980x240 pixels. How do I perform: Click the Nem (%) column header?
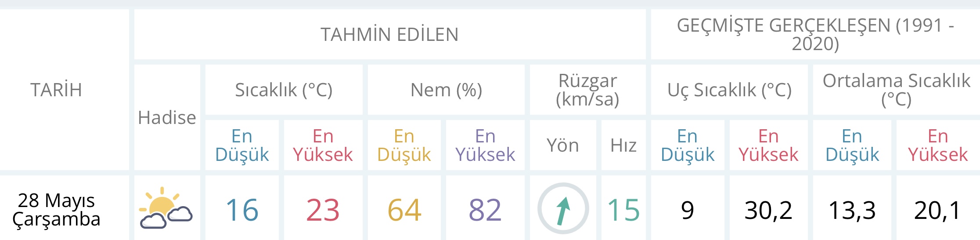(446, 90)
